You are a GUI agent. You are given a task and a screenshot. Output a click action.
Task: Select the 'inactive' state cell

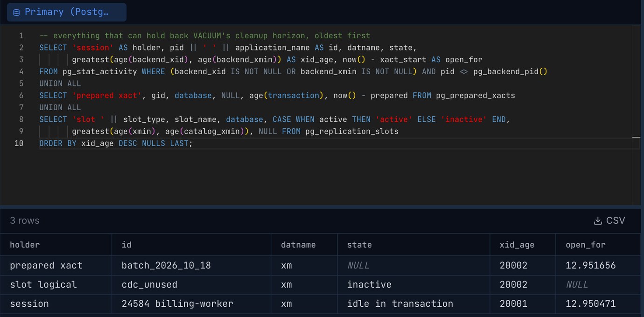pos(413,284)
